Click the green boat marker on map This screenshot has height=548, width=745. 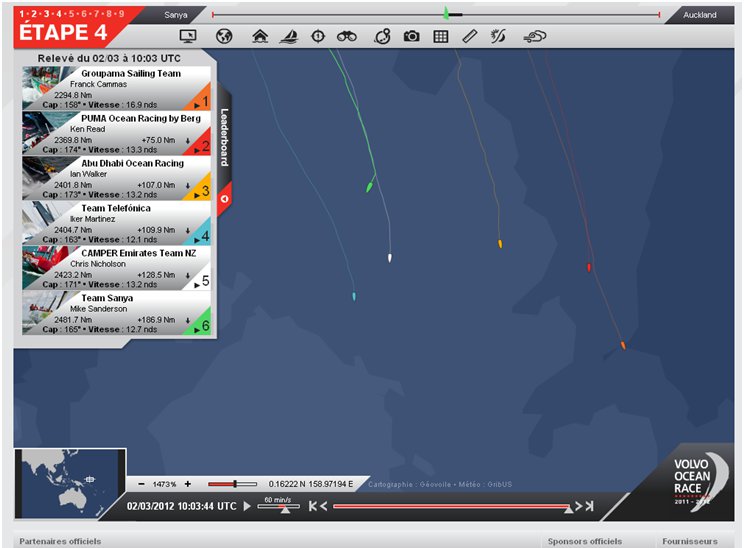(x=369, y=186)
